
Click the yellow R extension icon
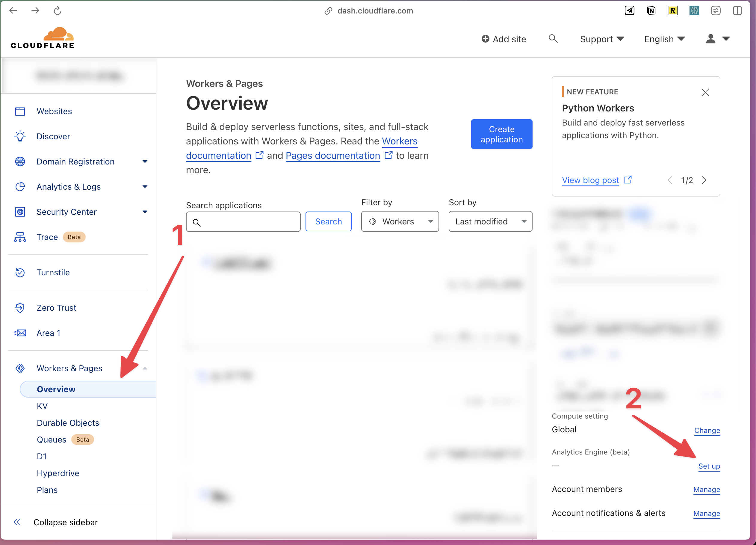[673, 11]
